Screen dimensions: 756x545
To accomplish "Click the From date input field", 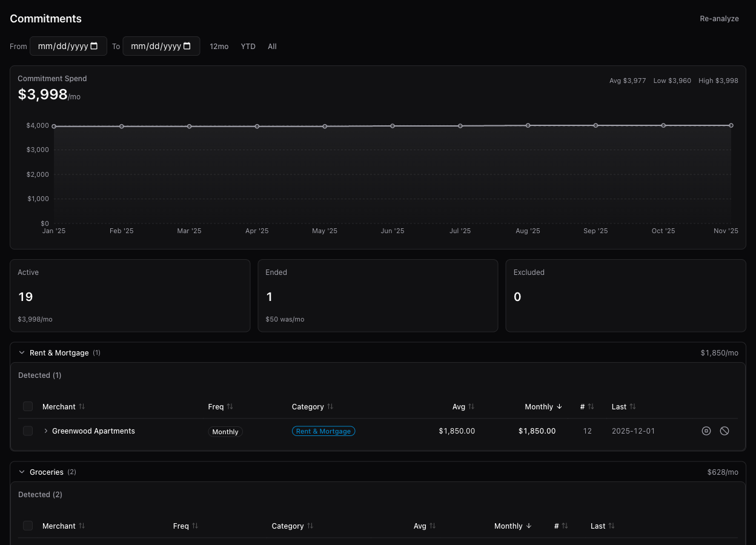I will pos(62,45).
